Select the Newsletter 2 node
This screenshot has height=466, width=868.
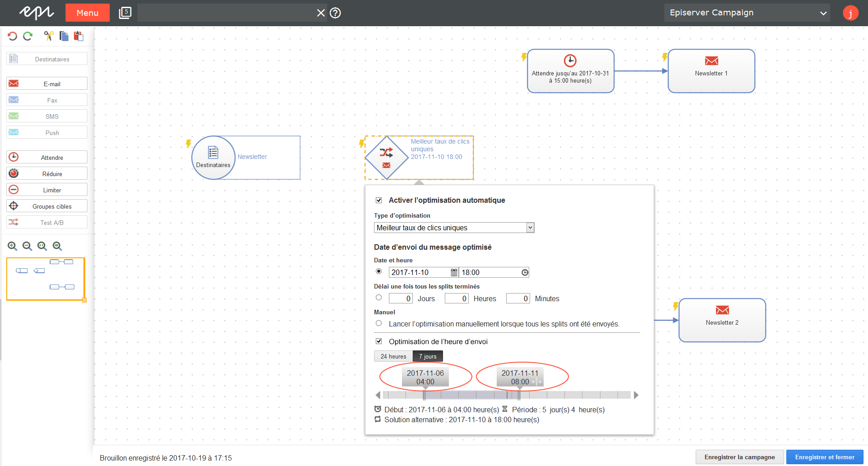point(722,320)
